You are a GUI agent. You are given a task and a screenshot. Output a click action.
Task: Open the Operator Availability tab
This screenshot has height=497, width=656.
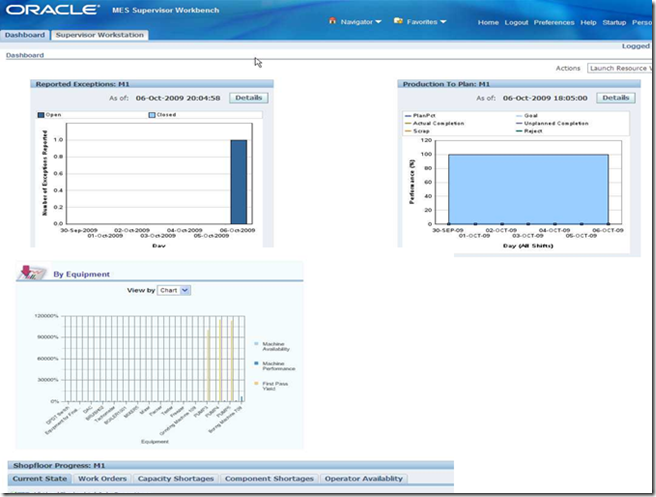click(364, 479)
